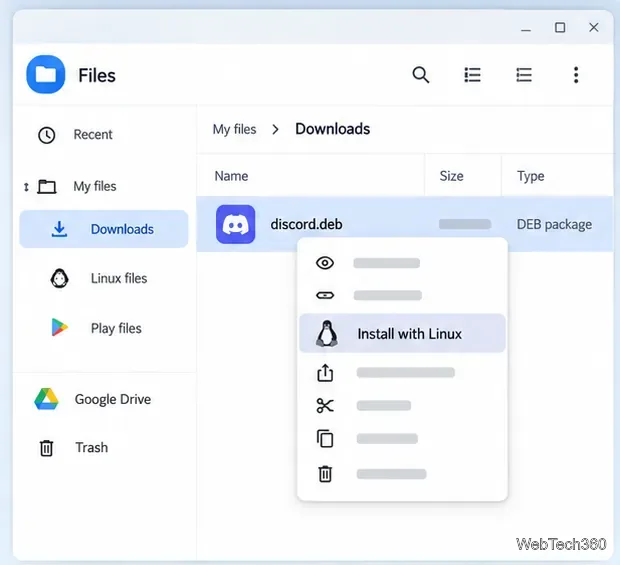This screenshot has height=565, width=620.
Task: Click the Tux penguin icon in context menu
Action: [327, 334]
